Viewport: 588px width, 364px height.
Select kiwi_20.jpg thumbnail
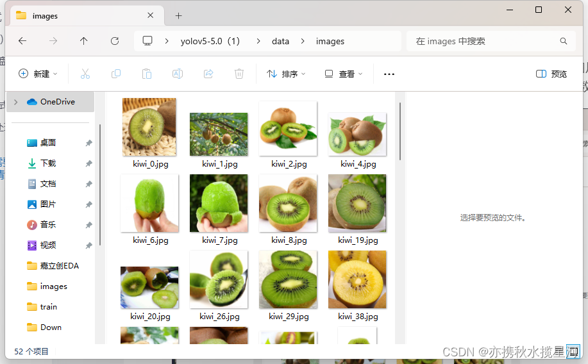149,287
